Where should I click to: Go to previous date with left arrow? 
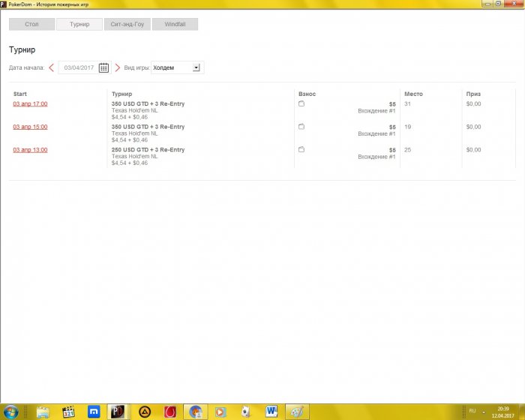[51, 67]
